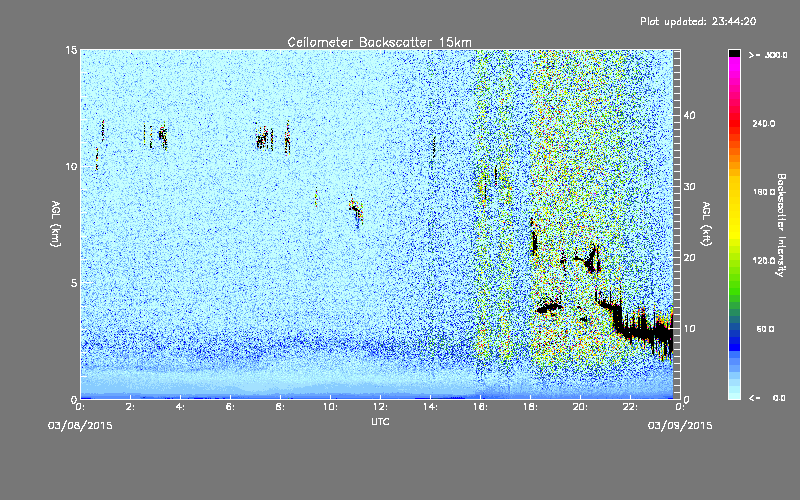Click the cloud echo near 11 UTC at 8 km
The image size is (800, 500).
click(356, 209)
